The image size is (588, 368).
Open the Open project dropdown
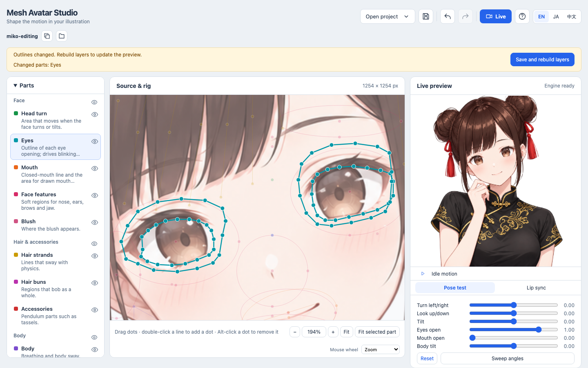tap(388, 16)
